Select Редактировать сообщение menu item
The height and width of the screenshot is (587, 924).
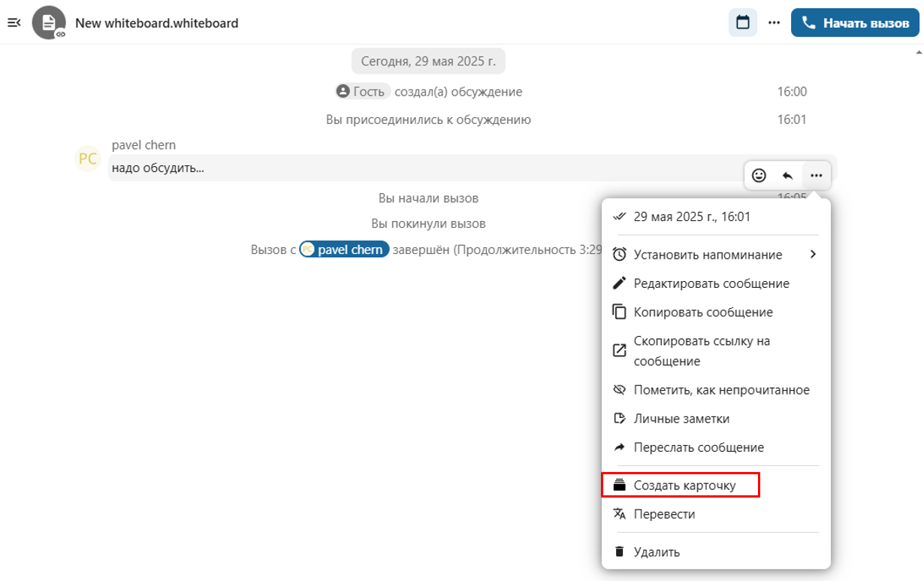coord(711,283)
